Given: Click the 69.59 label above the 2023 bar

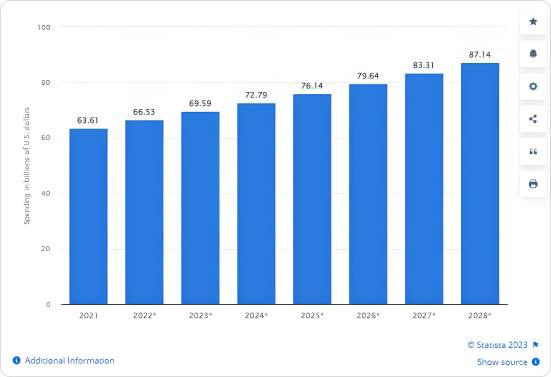Looking at the screenshot, I should (200, 103).
